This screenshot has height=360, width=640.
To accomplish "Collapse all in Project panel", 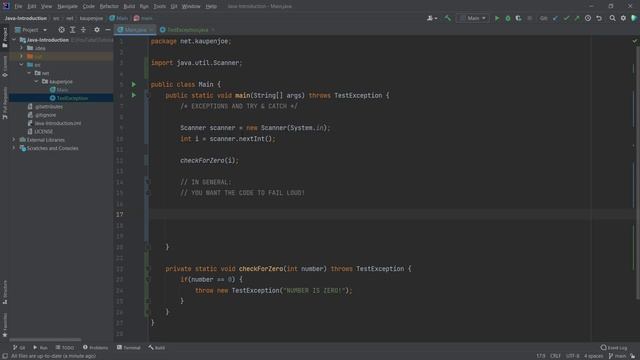I will (x=83, y=30).
